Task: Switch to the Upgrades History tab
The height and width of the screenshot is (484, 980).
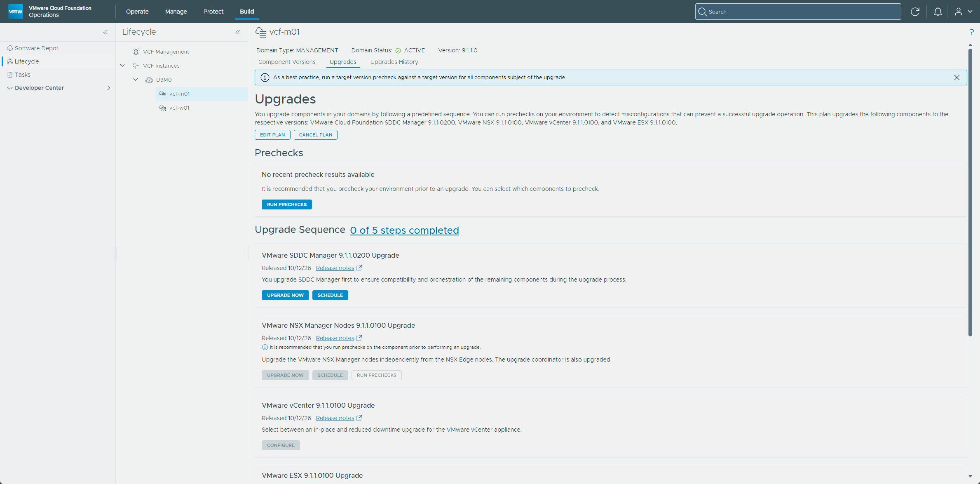Action: pos(394,62)
